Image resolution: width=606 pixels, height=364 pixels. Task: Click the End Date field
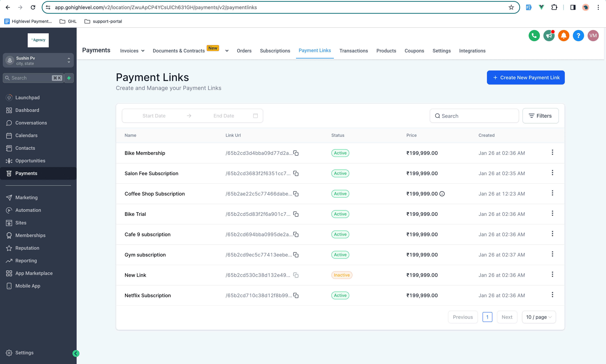pyautogui.click(x=224, y=116)
